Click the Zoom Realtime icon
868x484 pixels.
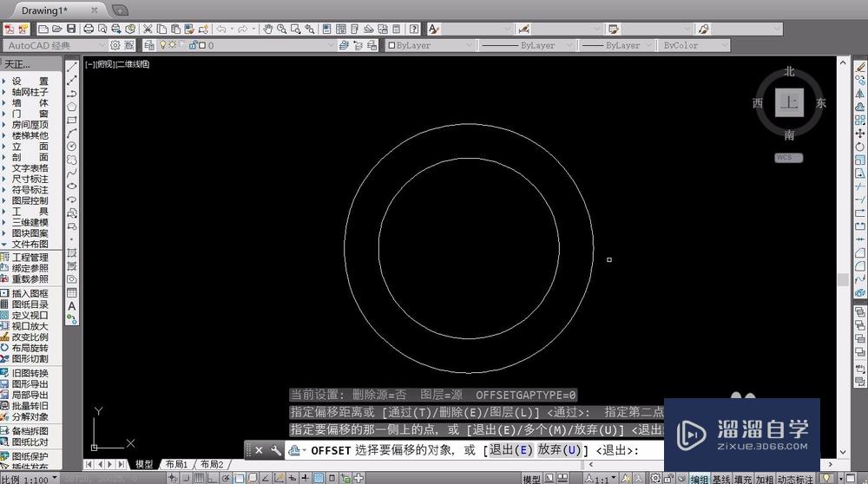tap(282, 29)
